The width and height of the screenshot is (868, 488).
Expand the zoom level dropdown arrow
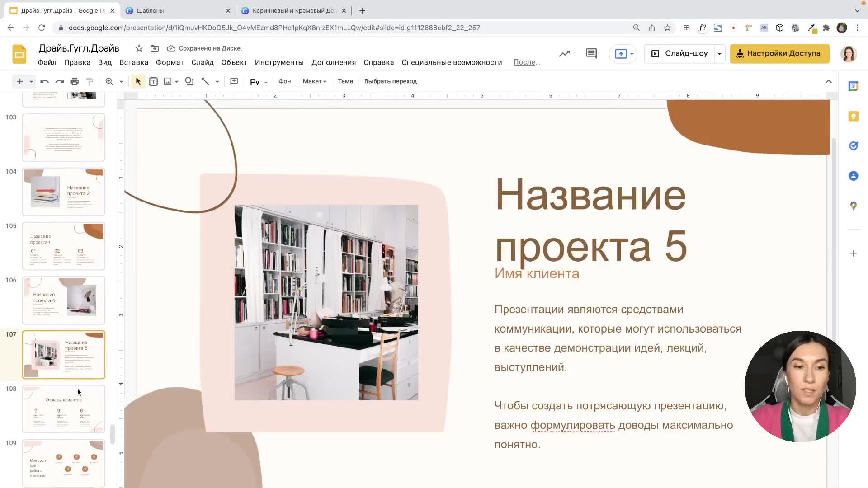pos(121,82)
